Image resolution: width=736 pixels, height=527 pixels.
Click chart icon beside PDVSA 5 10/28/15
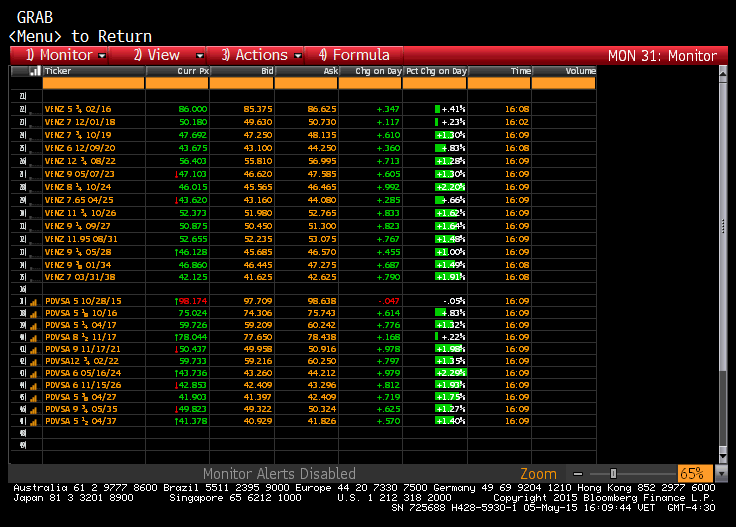(33, 302)
